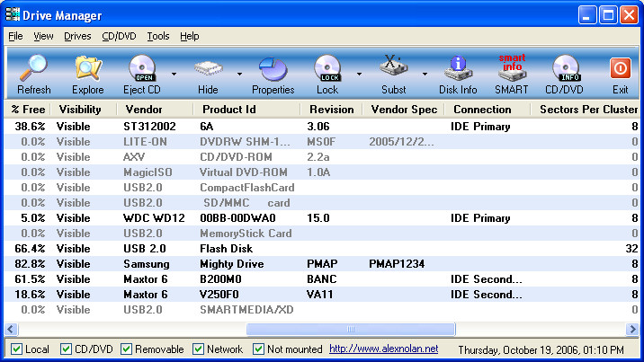Select the SD/MMC card row
The image size is (644, 362).
(x=322, y=203)
